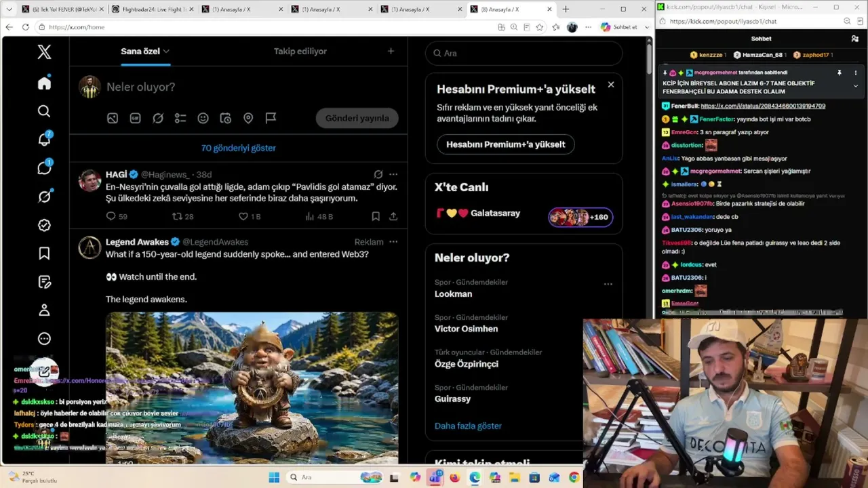This screenshot has width=868, height=488.
Task: Click Hesabını Premium+'a yükselt button
Action: [506, 144]
